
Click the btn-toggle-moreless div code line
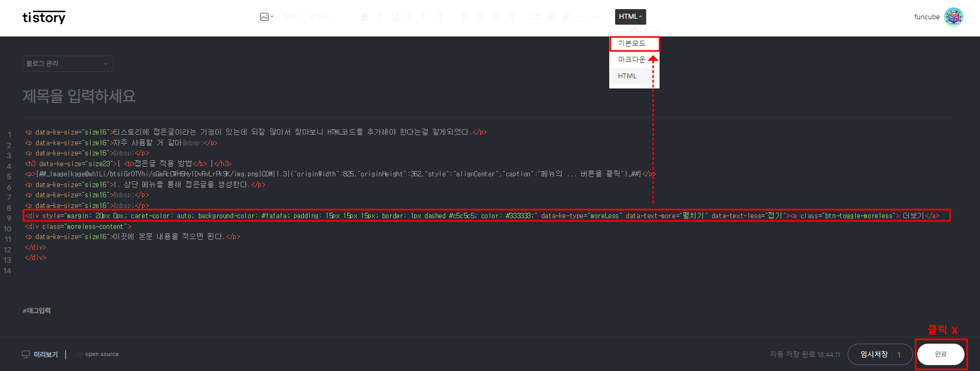[x=482, y=216]
